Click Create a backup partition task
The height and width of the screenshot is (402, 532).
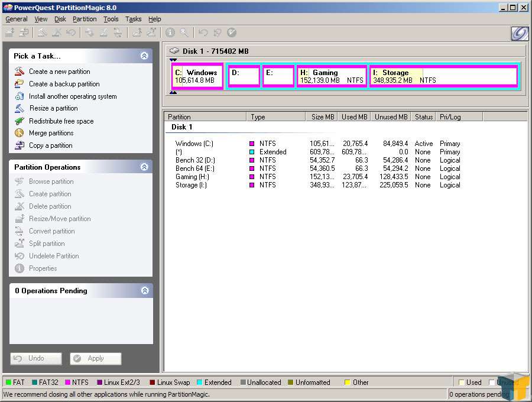click(64, 84)
